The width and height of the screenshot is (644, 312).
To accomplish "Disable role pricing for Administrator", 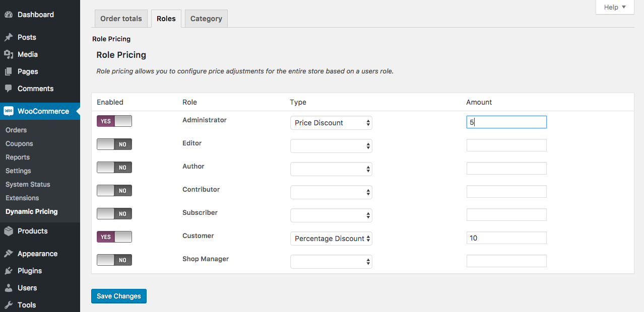I will (x=114, y=121).
